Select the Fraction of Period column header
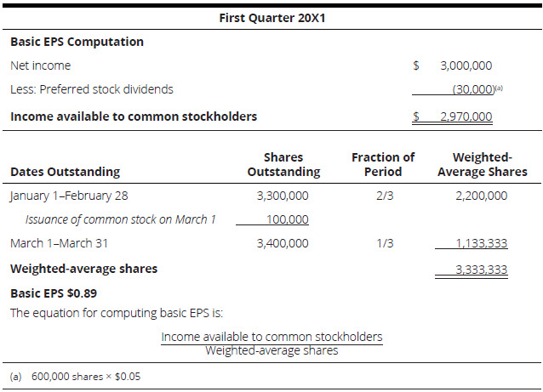Viewport: 543px width, 392px height. tap(383, 164)
